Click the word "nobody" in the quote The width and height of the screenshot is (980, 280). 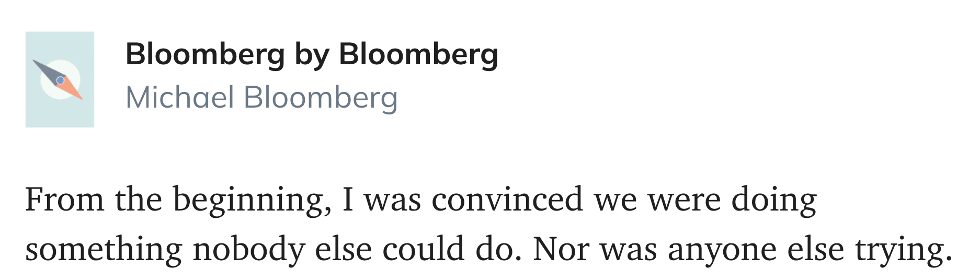[248, 250]
